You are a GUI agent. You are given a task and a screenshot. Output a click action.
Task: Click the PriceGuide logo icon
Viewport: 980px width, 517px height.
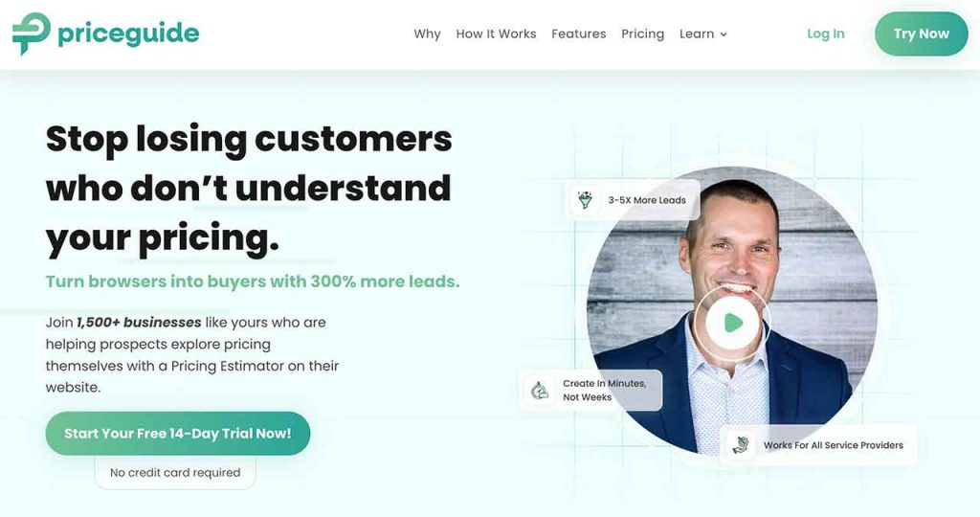pos(31,34)
